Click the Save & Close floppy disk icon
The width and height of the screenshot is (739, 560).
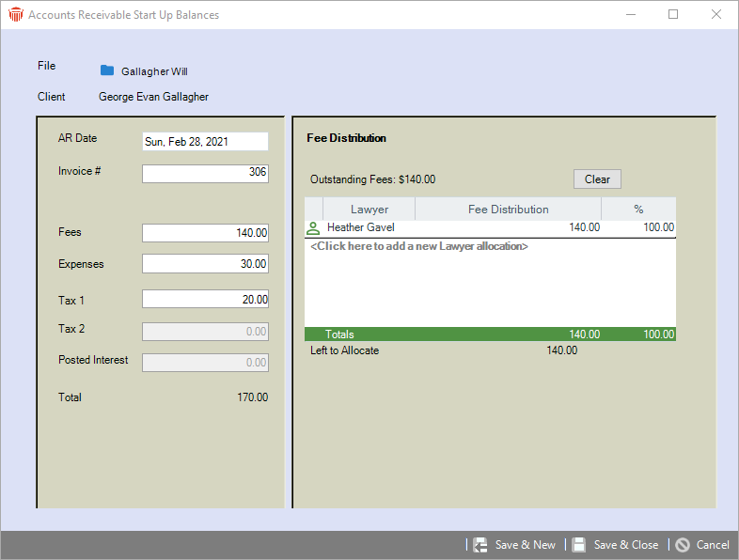(x=579, y=545)
